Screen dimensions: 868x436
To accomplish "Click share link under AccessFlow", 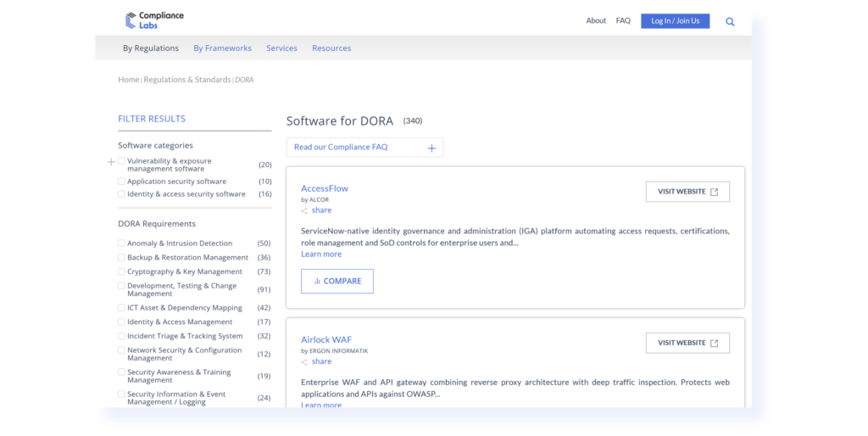I will pyautogui.click(x=321, y=210).
